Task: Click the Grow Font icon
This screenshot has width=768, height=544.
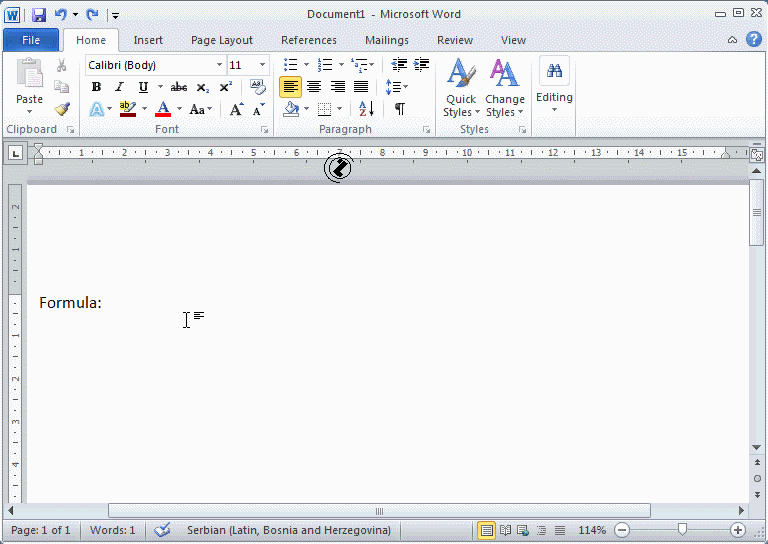Action: (236, 109)
